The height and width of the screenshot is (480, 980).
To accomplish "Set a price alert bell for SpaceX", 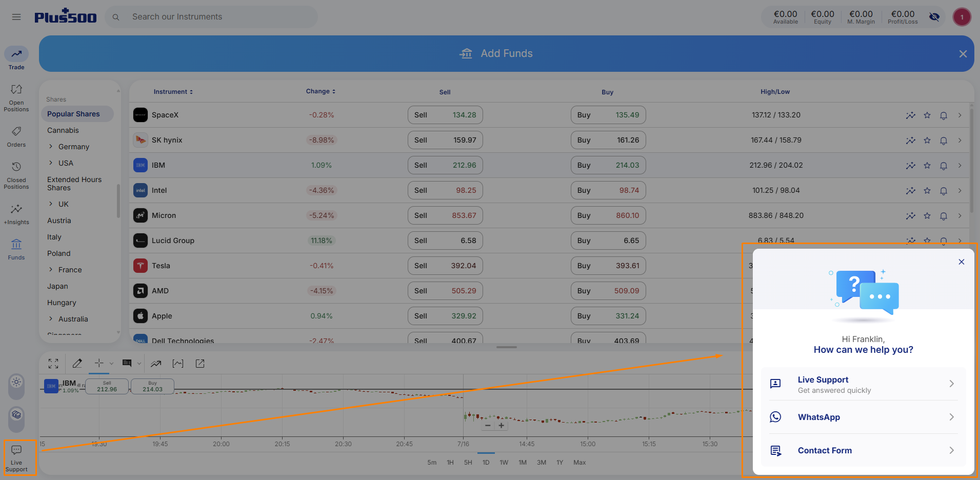I will click(944, 115).
